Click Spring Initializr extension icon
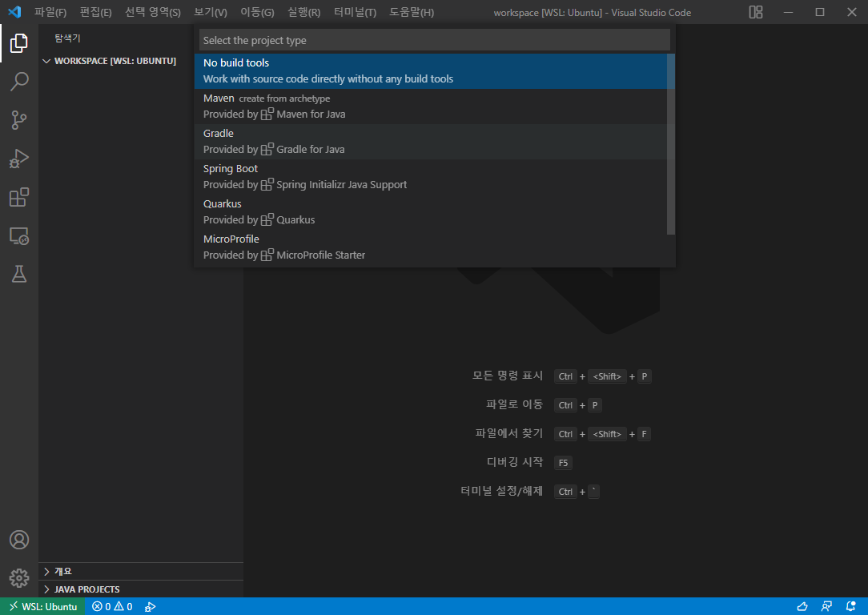 (267, 184)
